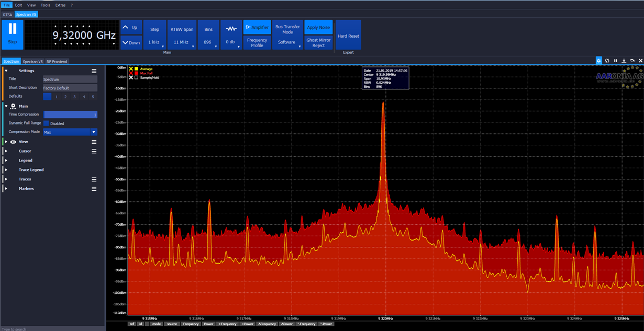
Task: Adjust the Time Compression slider
Action: (x=70, y=115)
